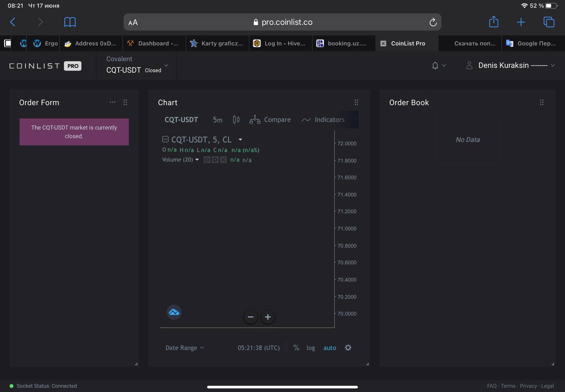This screenshot has width=565, height=392.
Task: Switch to the Karty graficz... tab
Action: 217,43
